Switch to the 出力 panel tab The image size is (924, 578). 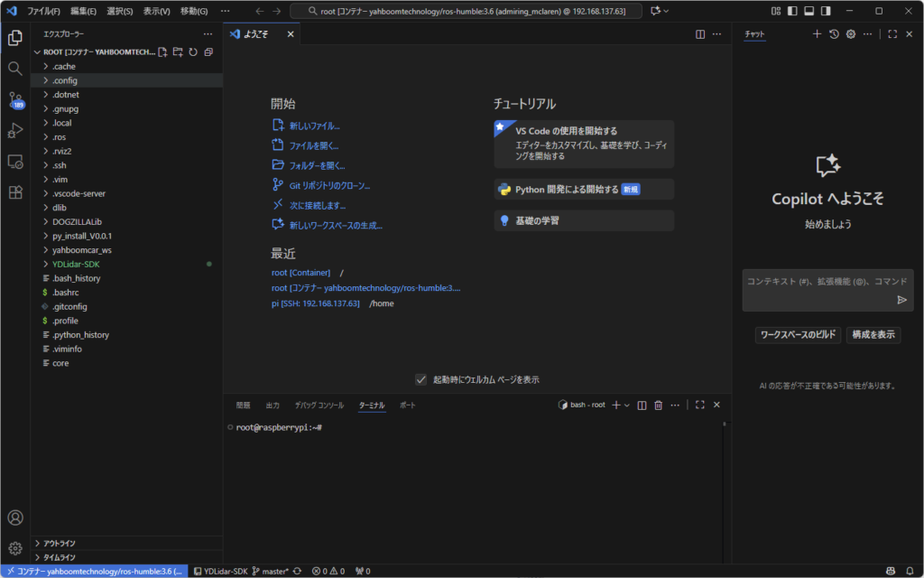point(273,406)
